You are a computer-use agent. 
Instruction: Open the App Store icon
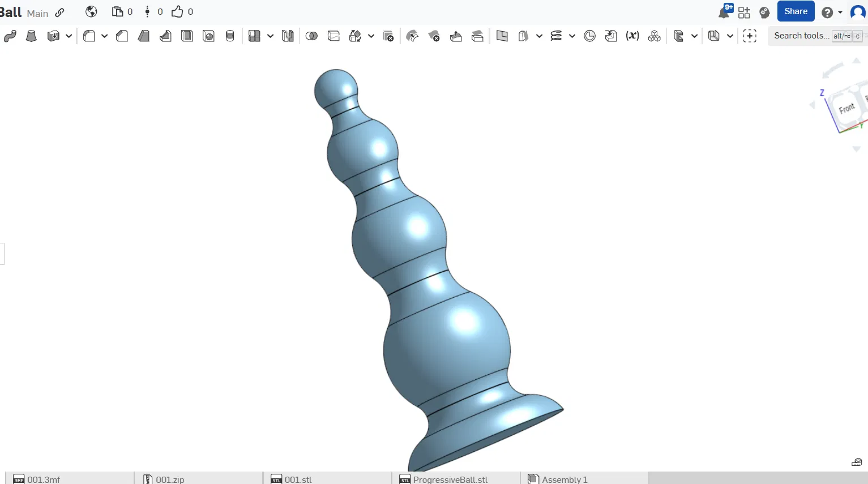point(744,12)
